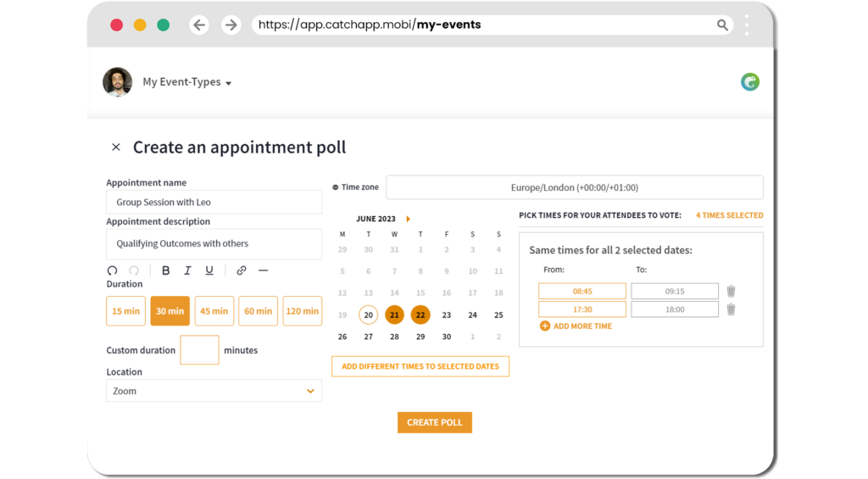Click the Create Poll button
The image size is (868, 479).
tap(435, 422)
